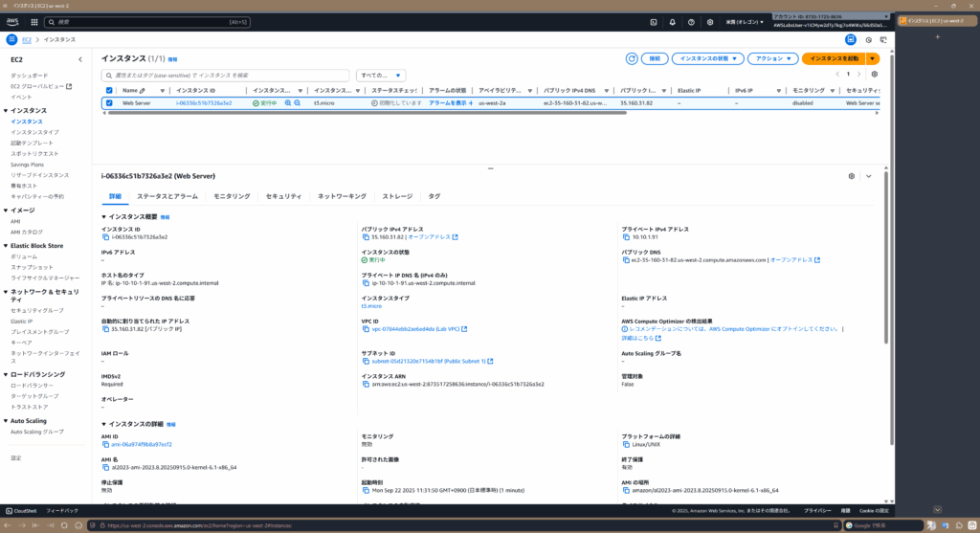Screen dimensions: 980x533
Task: Collapse the インスタンス概要 section
Action: [x=104, y=217]
